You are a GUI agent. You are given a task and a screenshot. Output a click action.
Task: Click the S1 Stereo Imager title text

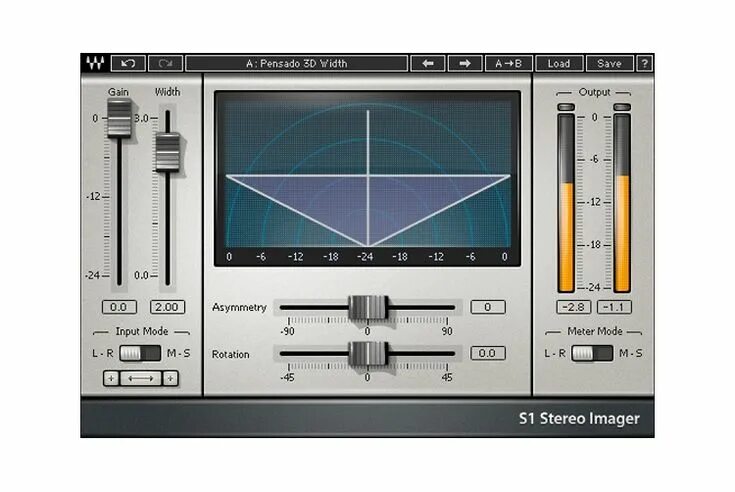[x=579, y=418]
